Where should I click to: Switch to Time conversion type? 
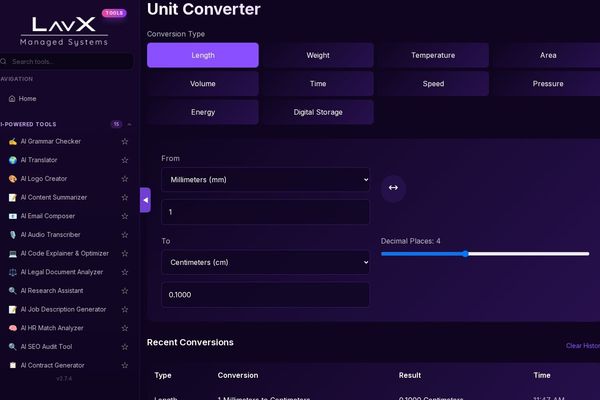(318, 83)
